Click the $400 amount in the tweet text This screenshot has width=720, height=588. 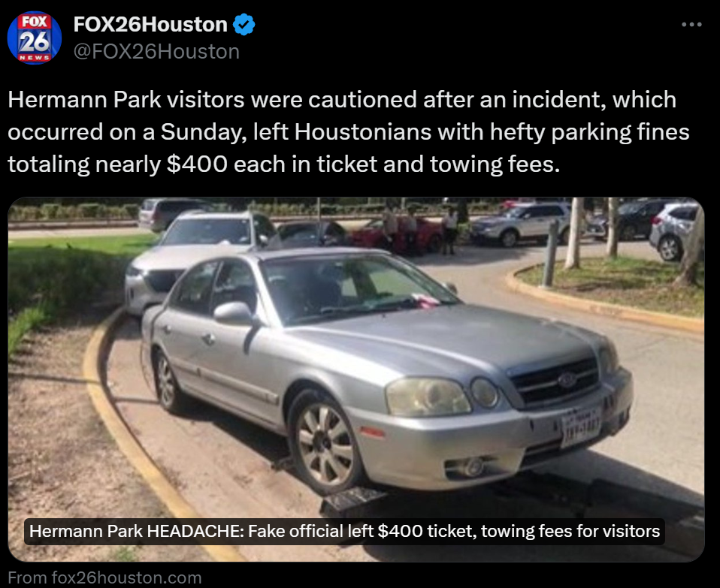197,164
